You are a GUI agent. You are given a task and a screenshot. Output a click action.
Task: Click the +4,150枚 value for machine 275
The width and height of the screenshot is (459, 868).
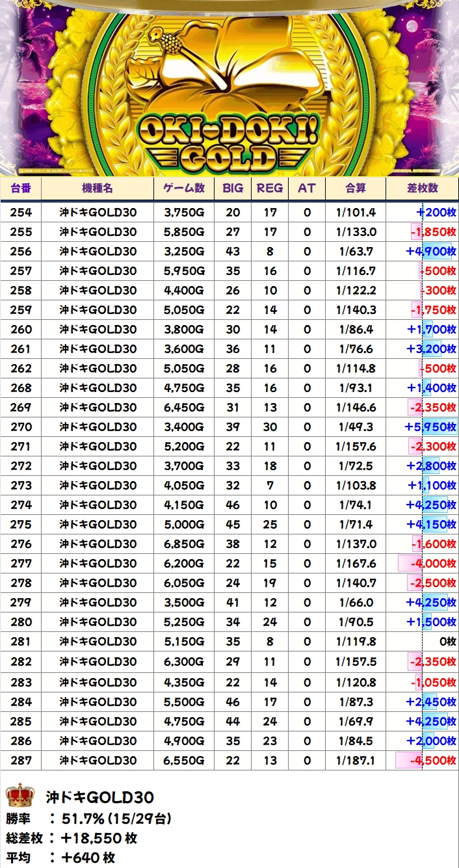[432, 524]
